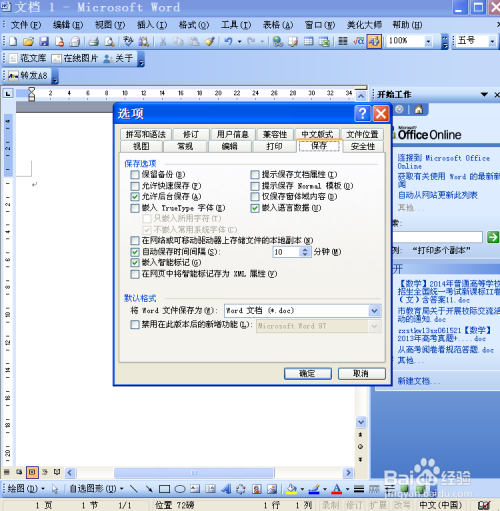The image size is (500, 511).
Task: Switch to the 安全性 tab
Action: pyautogui.click(x=363, y=146)
